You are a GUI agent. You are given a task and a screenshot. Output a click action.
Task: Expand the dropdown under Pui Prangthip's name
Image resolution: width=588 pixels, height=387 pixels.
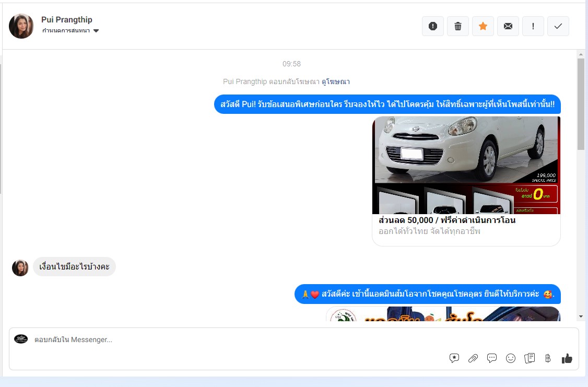[96, 31]
